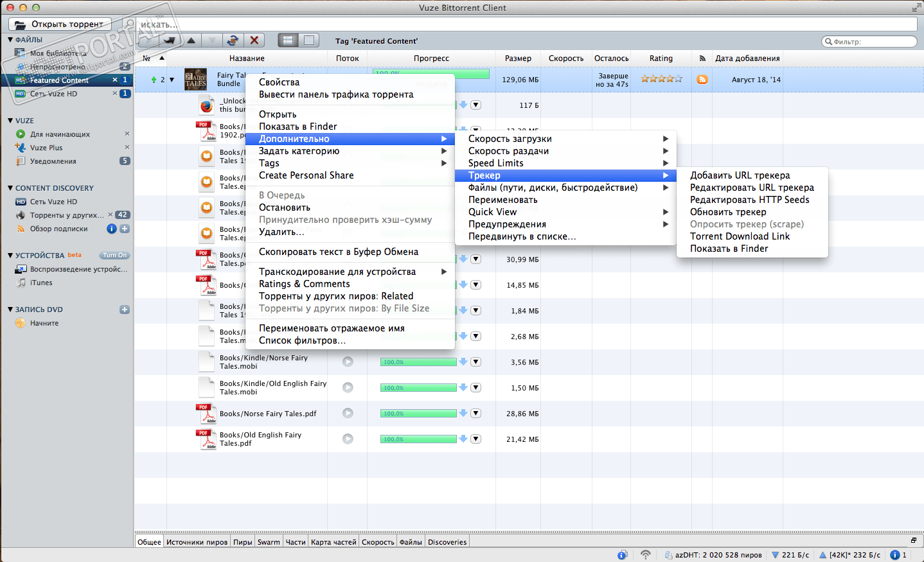Open Vuze Plus in the sidebar
Viewport: 924px width, 562px height.
[x=46, y=148]
